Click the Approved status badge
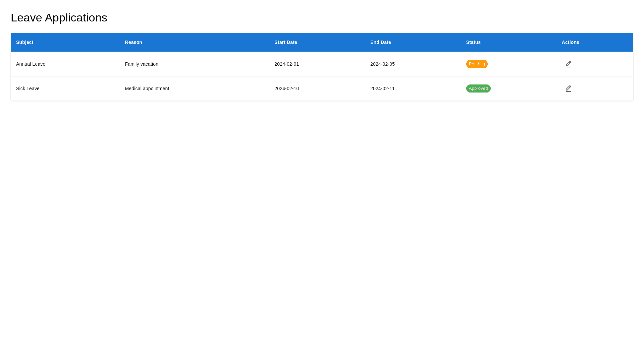This screenshot has width=644, height=362. click(x=478, y=88)
